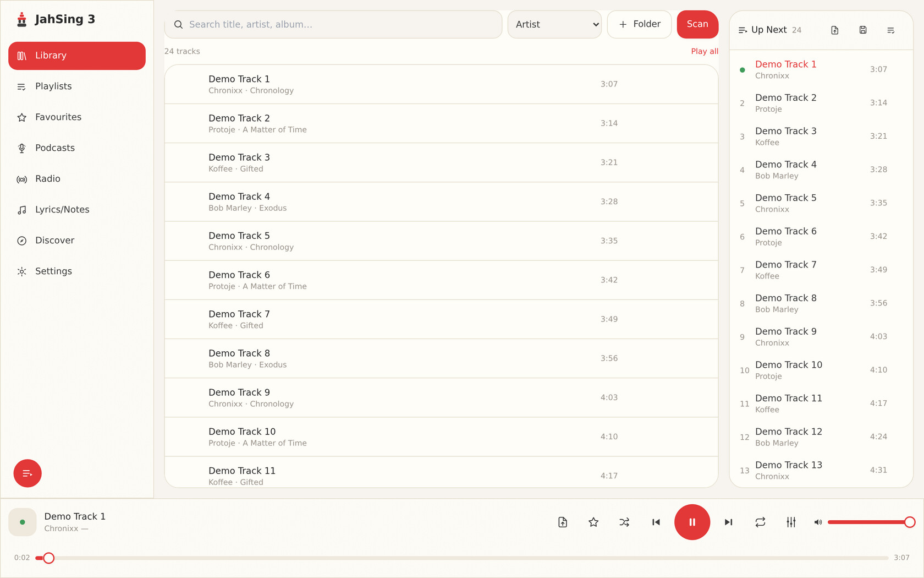Select Demo Track 4 by Bob Marley in library
The width and height of the screenshot is (924, 578).
click(441, 202)
